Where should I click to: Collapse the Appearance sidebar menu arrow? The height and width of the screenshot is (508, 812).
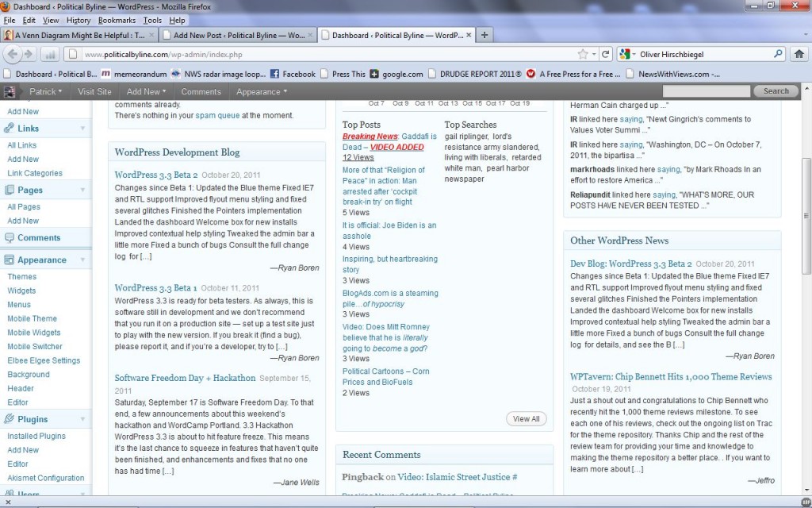82,260
